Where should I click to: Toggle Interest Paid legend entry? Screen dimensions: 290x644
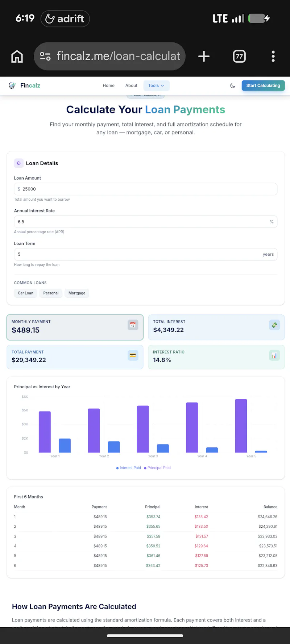128,468
